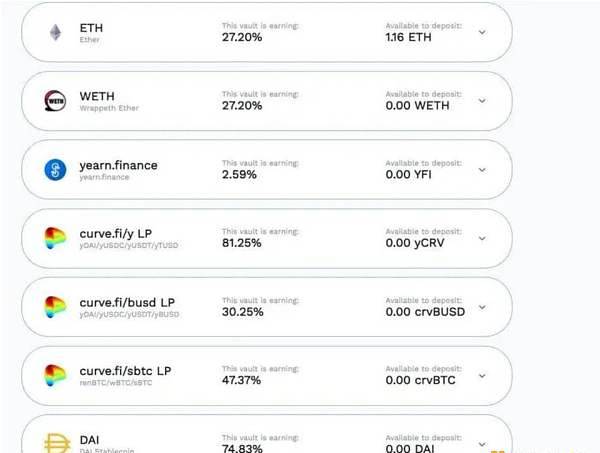
Task: Expand the ETH vault chevron
Action: [x=482, y=32]
